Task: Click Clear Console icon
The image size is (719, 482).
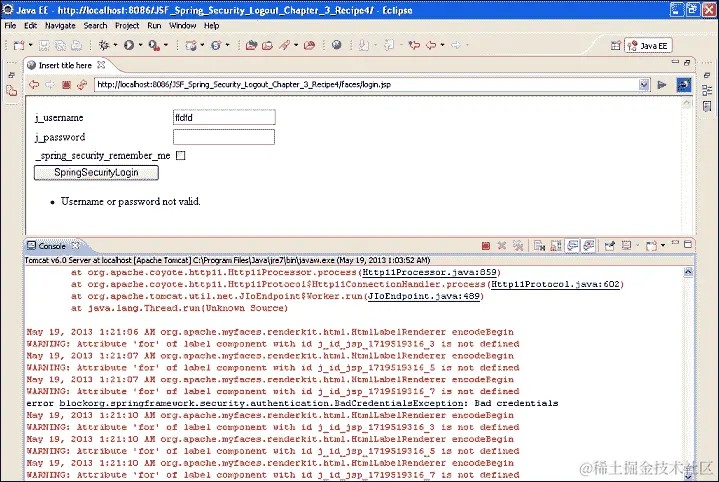Action: pyautogui.click(x=539, y=246)
